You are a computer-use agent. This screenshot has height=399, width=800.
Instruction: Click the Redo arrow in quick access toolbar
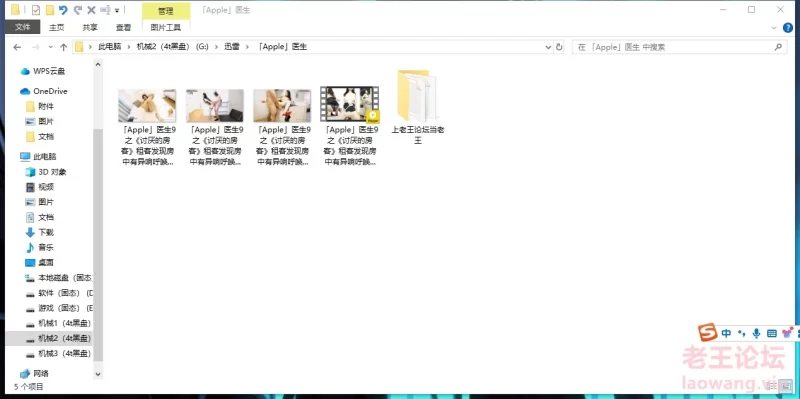pyautogui.click(x=78, y=10)
